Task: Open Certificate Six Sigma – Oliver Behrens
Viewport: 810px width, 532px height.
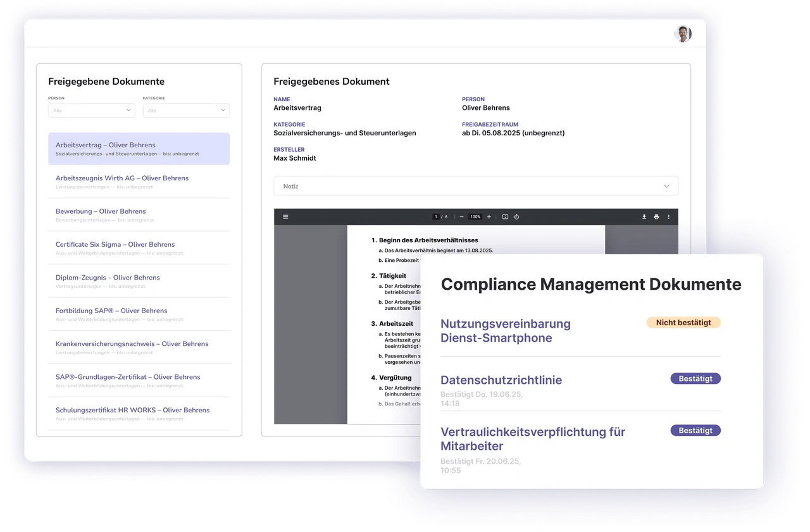Action: [139, 248]
